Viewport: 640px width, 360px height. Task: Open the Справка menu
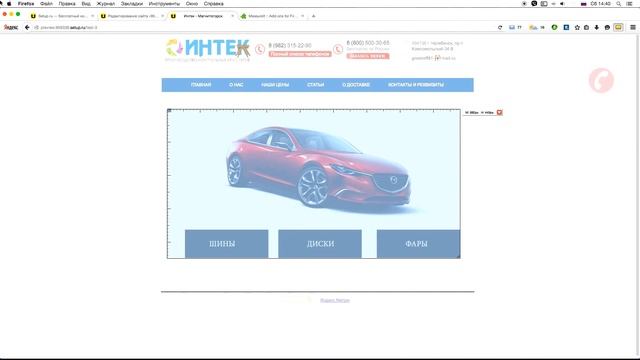coord(213,4)
